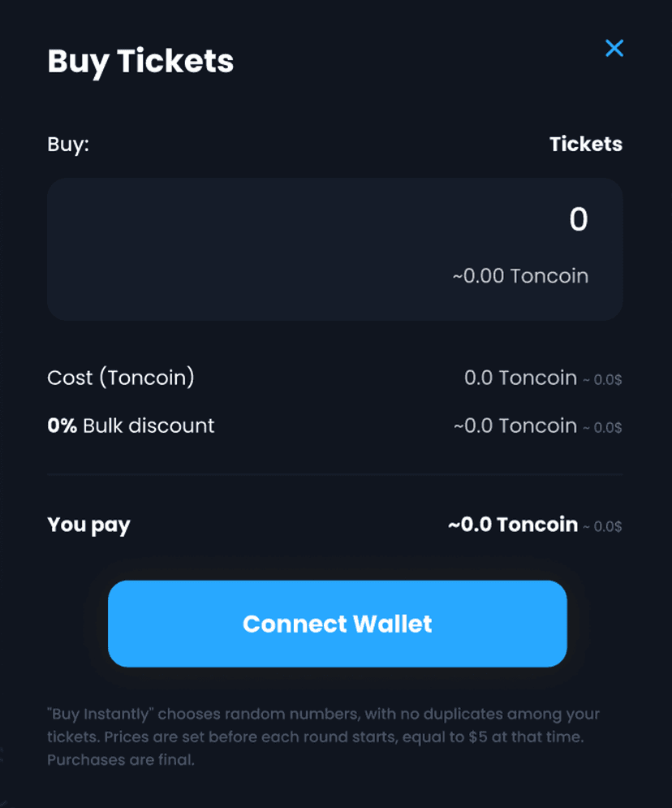Viewport: 672px width, 808px height.
Task: Click the 0.0 Toncoin cost value
Action: pyautogui.click(x=520, y=378)
